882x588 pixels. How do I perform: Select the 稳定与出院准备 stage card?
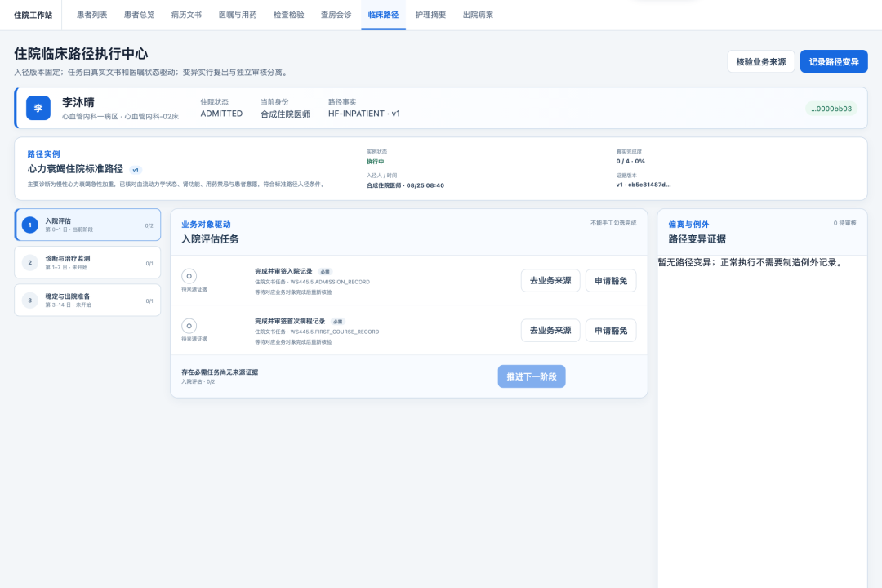[87, 301]
